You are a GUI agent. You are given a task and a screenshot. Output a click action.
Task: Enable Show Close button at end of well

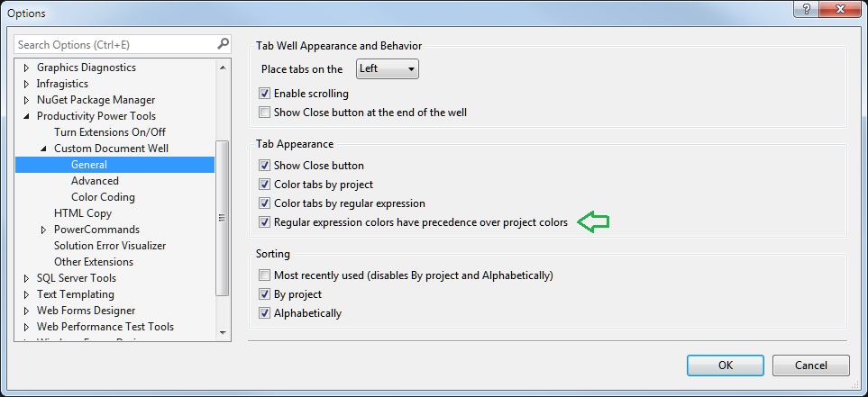pyautogui.click(x=264, y=113)
